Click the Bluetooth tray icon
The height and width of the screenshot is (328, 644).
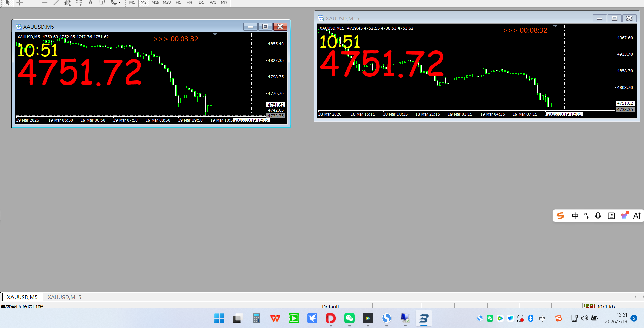pos(531,318)
